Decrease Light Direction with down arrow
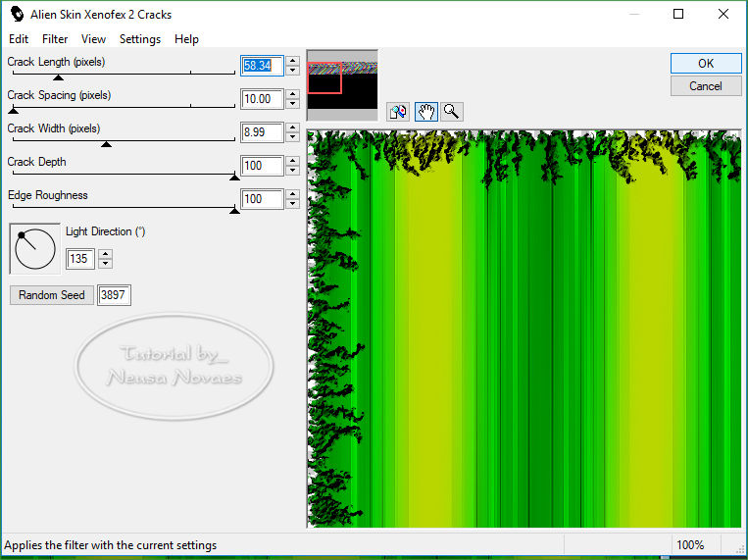 [106, 264]
